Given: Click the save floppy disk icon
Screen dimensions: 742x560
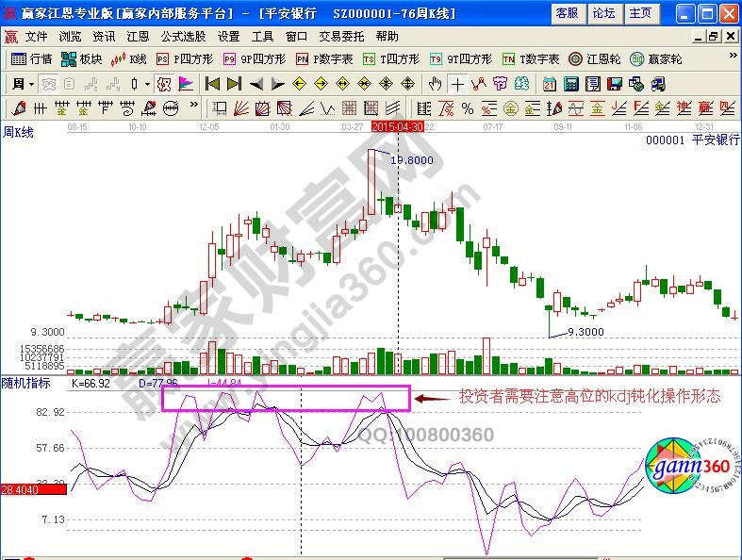Looking at the screenshot, I should 616,83.
